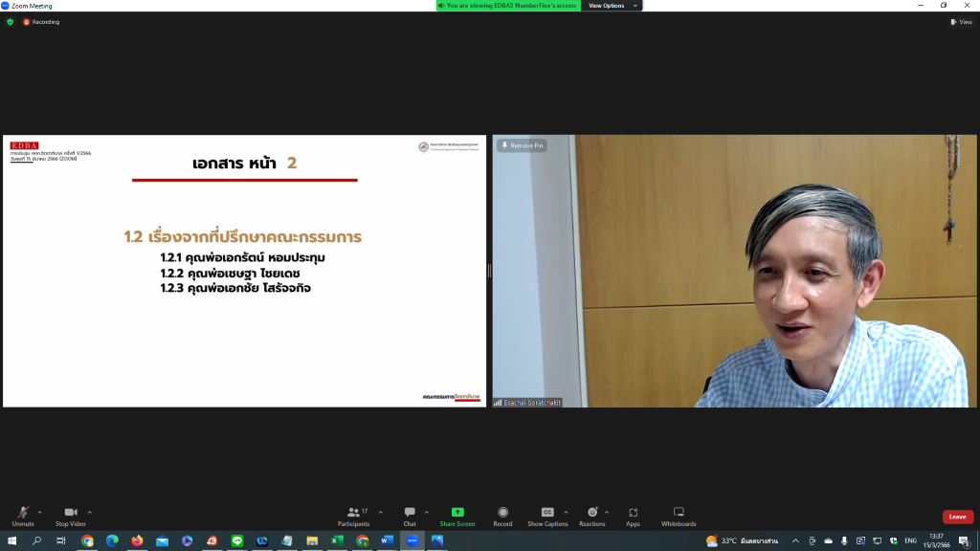Click the weather widget showing 33°C
Screen dimensions: 980x551
(x=742, y=541)
